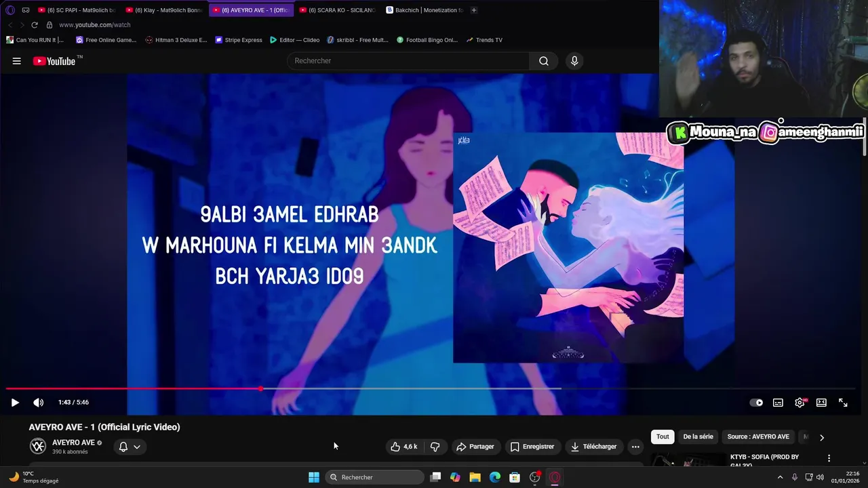Image resolution: width=868 pixels, height=488 pixels.
Task: Open the subscription notification bell dropdown
Action: coord(130,447)
